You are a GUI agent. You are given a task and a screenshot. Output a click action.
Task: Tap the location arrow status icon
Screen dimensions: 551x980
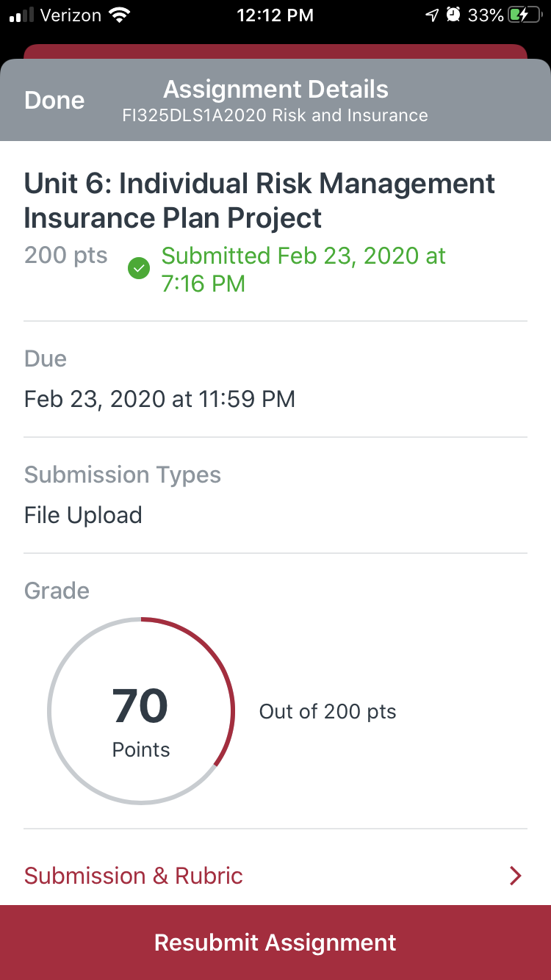pos(433,15)
